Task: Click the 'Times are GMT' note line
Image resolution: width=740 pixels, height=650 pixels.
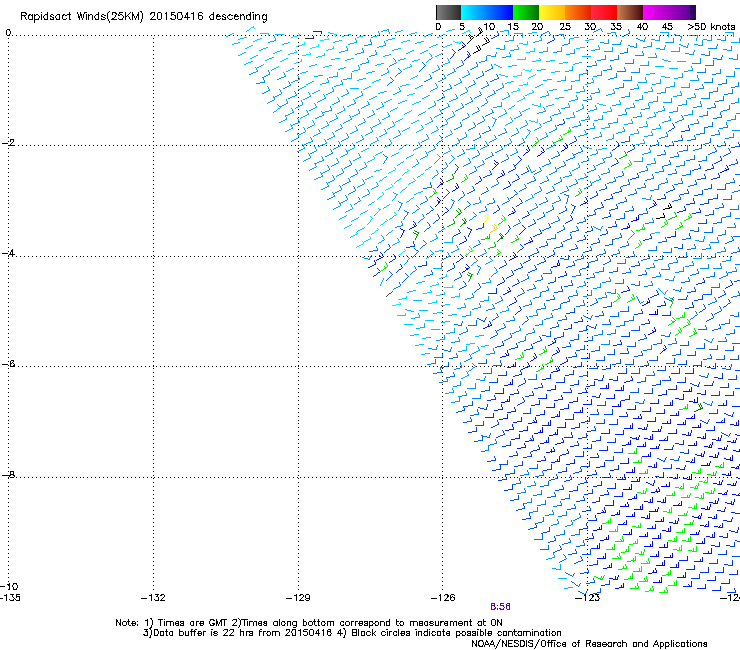Action: click(x=309, y=623)
